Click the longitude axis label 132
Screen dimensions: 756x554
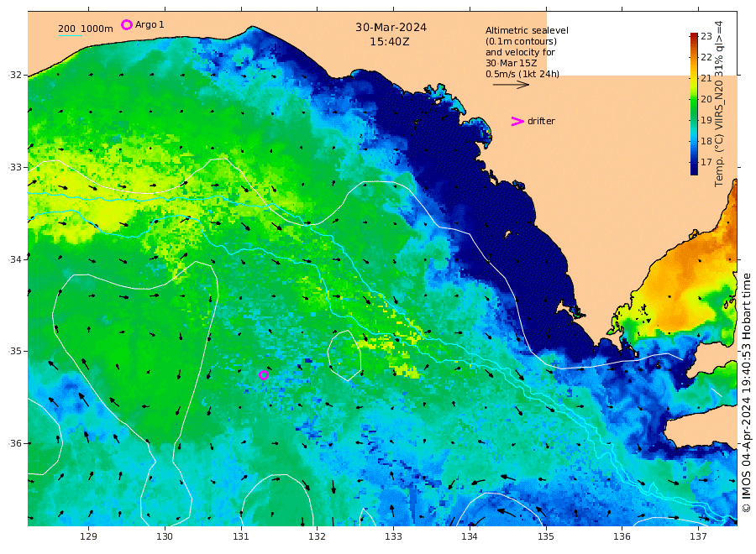click(x=318, y=536)
